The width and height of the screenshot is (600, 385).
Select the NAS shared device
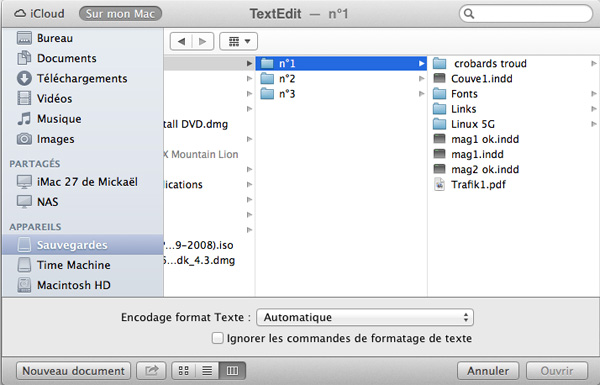click(82, 202)
